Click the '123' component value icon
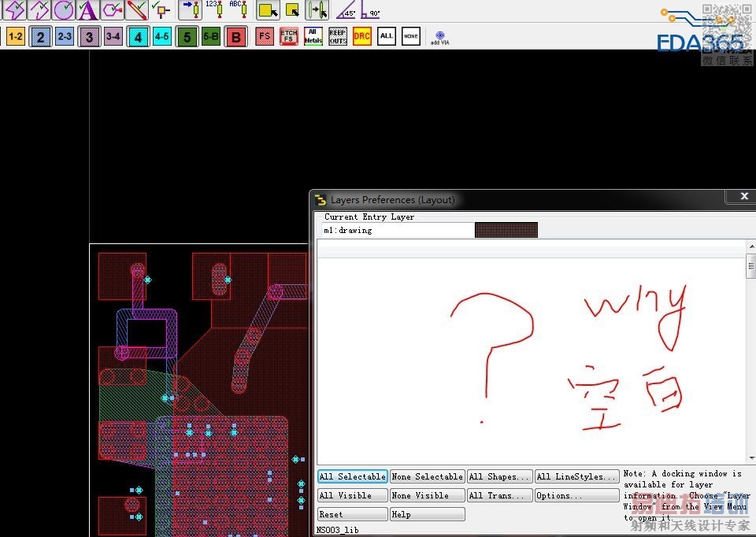 point(214,9)
